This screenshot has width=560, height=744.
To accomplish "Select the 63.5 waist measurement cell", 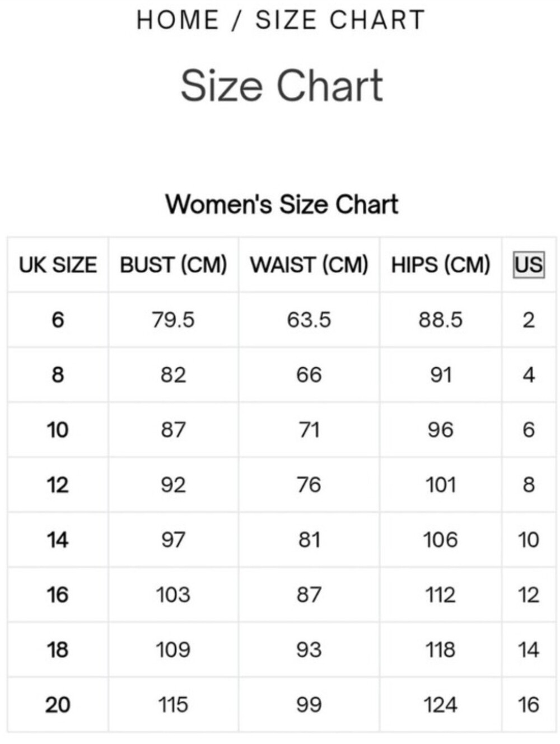I will (309, 320).
